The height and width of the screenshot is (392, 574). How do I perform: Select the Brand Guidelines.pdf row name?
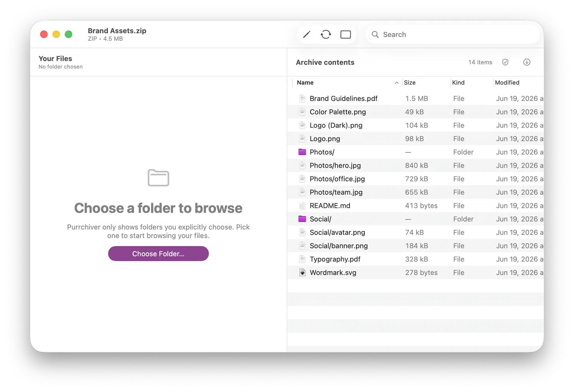(344, 98)
